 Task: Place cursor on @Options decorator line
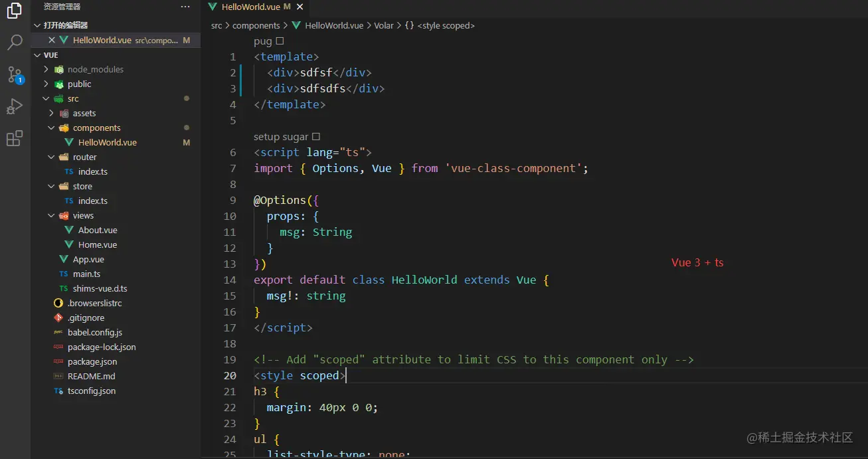pyautogui.click(x=286, y=200)
